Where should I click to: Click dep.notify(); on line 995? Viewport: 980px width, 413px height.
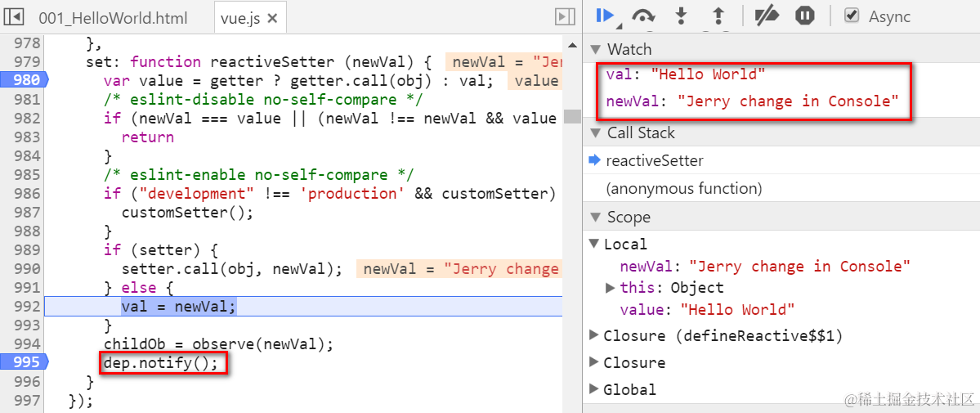point(161,362)
